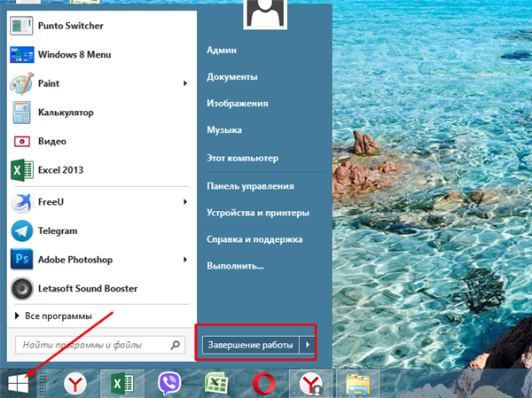Open Excel from the taskbar
The image size is (532, 398).
(122, 384)
